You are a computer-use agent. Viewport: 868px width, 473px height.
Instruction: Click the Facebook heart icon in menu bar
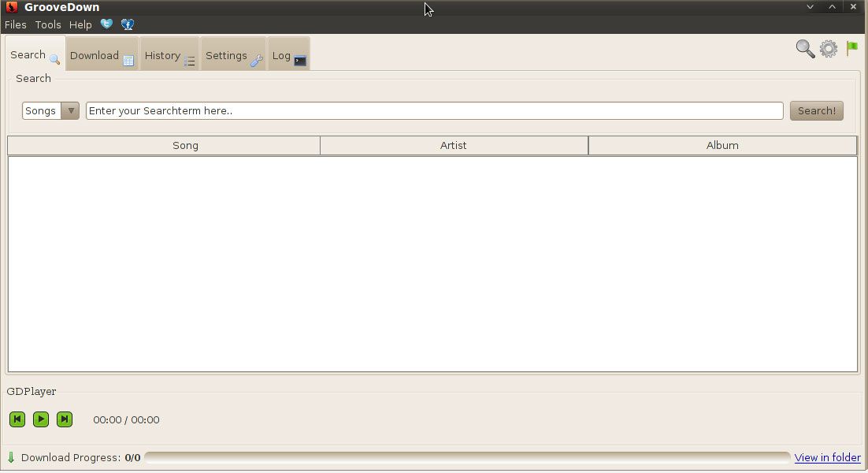[x=128, y=24]
